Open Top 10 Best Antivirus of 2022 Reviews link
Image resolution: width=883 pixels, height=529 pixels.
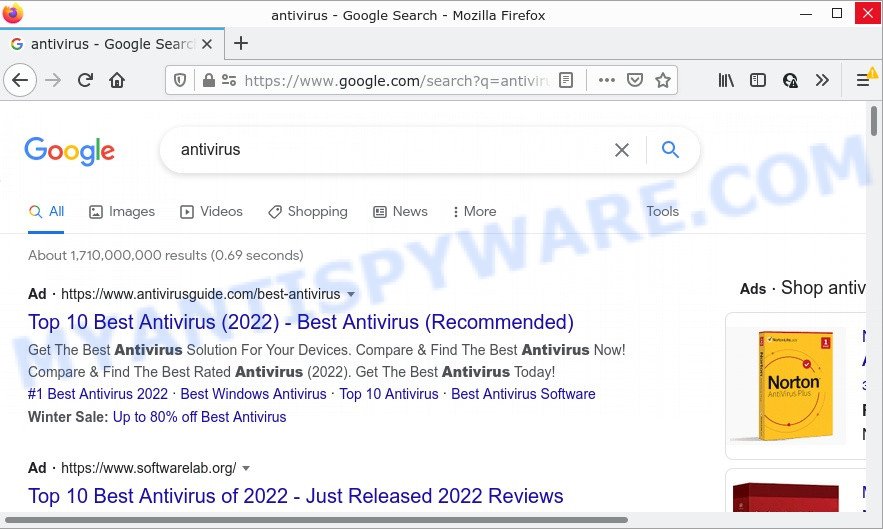(x=296, y=496)
